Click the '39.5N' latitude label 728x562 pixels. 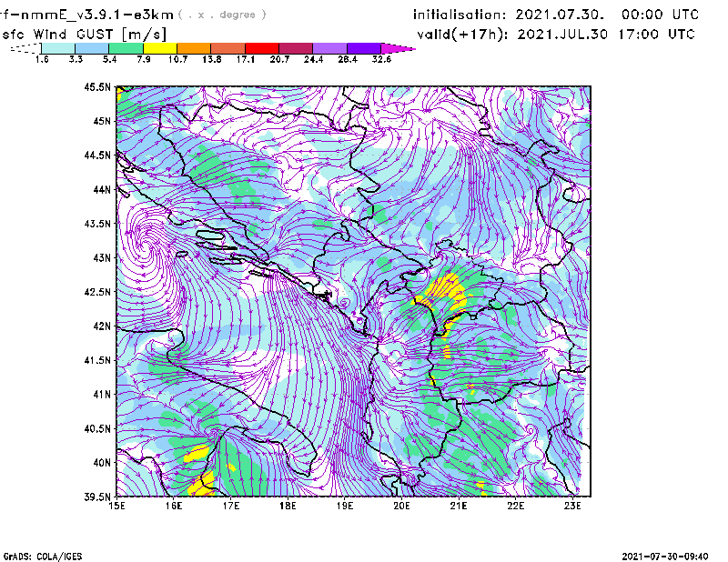pyautogui.click(x=97, y=497)
